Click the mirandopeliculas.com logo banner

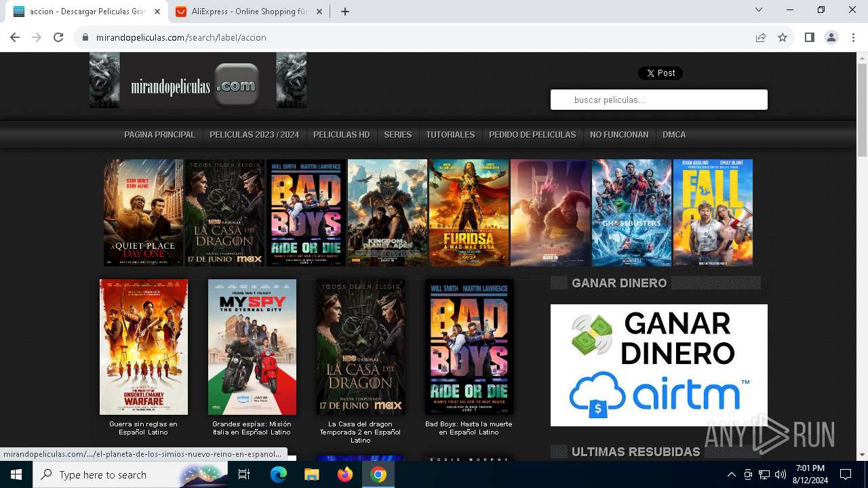[198, 81]
